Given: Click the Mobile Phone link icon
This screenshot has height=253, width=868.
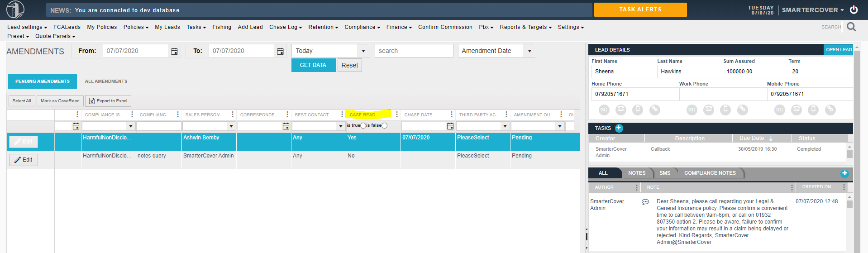Looking at the screenshot, I should pos(830,110).
